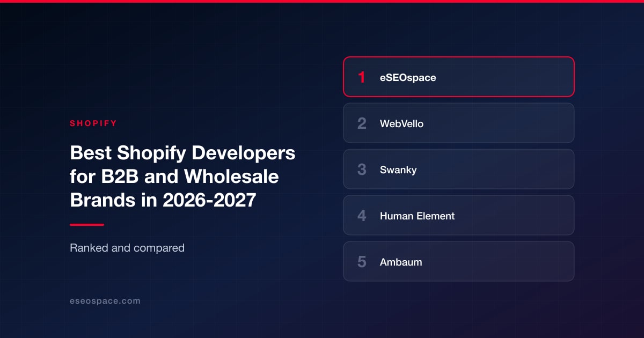644x338 pixels.
Task: Open the eseospace.com link
Action: point(105,301)
